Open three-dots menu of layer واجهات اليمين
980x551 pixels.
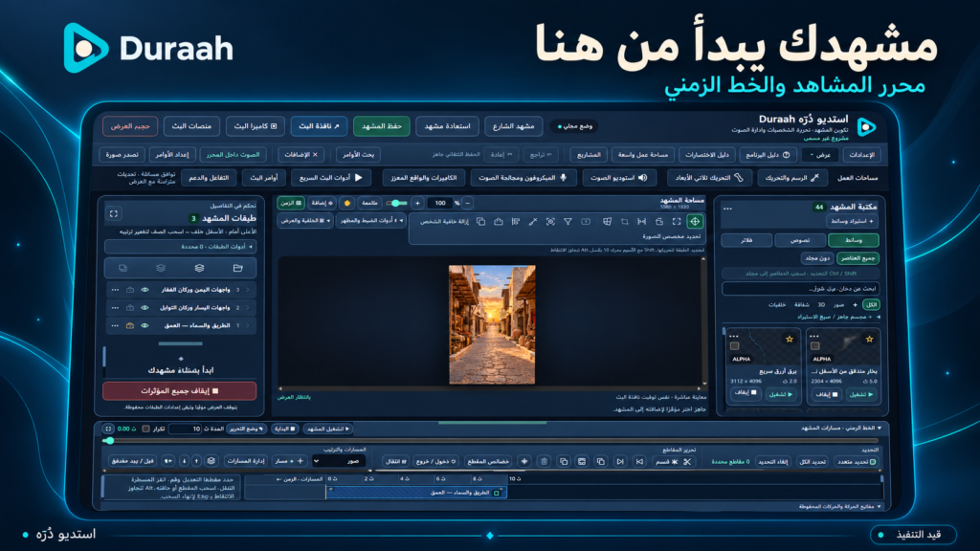click(x=115, y=290)
